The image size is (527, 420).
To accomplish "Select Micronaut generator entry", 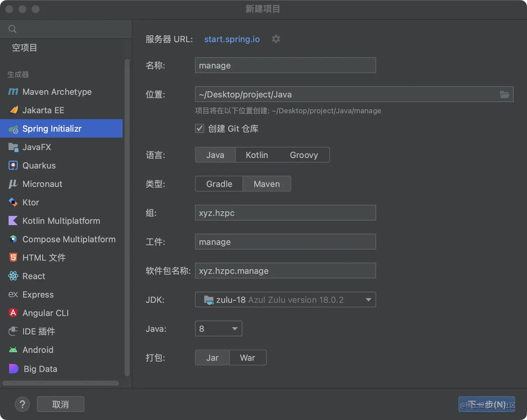I will click(x=61, y=184).
